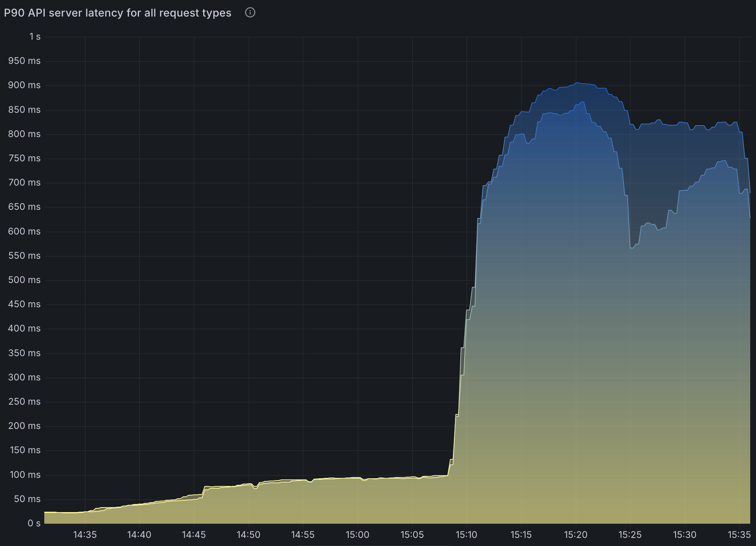Click the 14:35 tick label on the x-axis

[85, 535]
